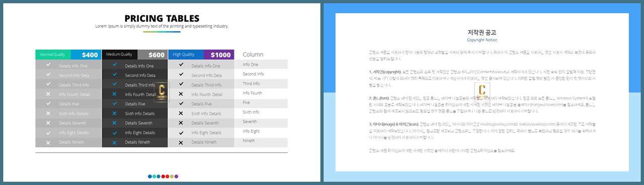Click the checkmark beside Normal Quality Details Third Info
This screenshot has height=185, width=644.
pos(48,84)
